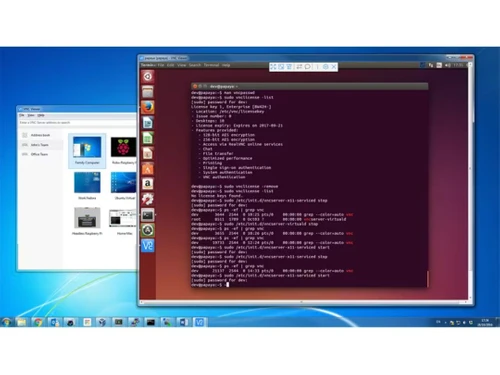The image size is (500, 375).
Task: Click the horizontal scrollbar of VNC session window
Action: click(x=303, y=302)
